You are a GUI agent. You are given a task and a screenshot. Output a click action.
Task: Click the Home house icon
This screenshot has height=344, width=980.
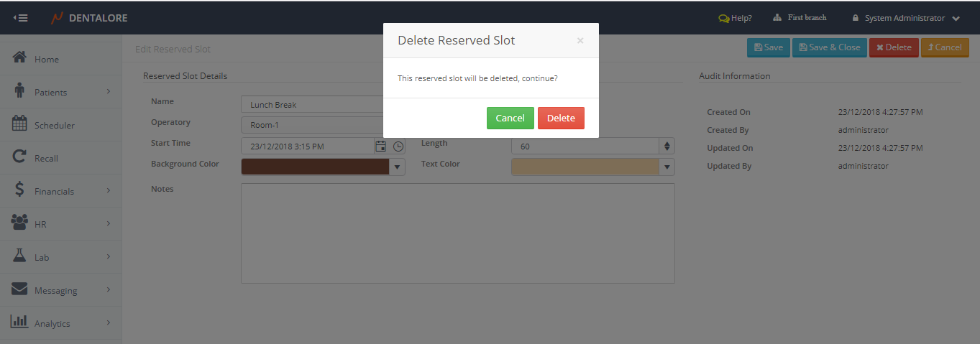coord(20,58)
